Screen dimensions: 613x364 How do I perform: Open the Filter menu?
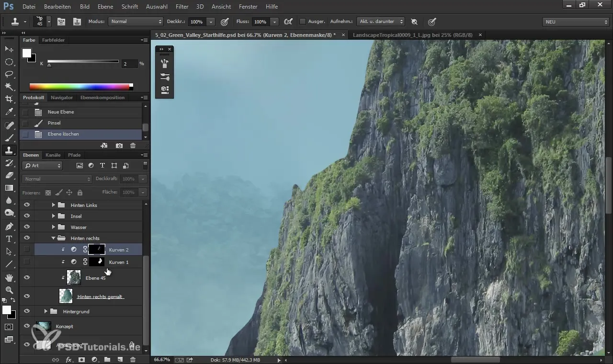(182, 7)
